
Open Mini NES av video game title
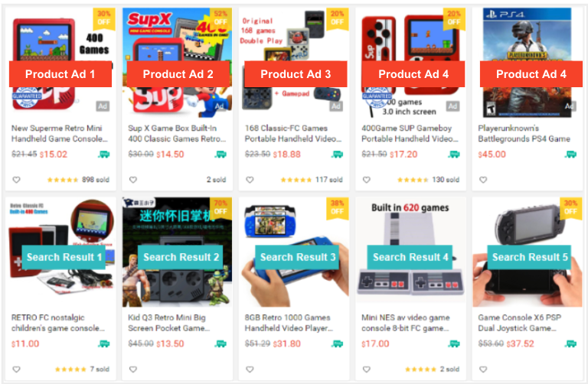[x=405, y=323]
